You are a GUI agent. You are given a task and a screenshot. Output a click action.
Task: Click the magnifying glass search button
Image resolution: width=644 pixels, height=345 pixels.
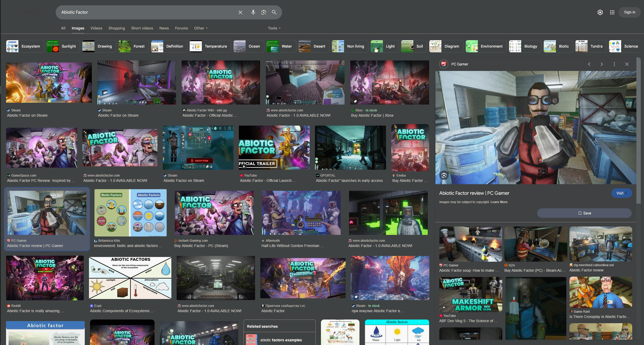click(x=274, y=12)
